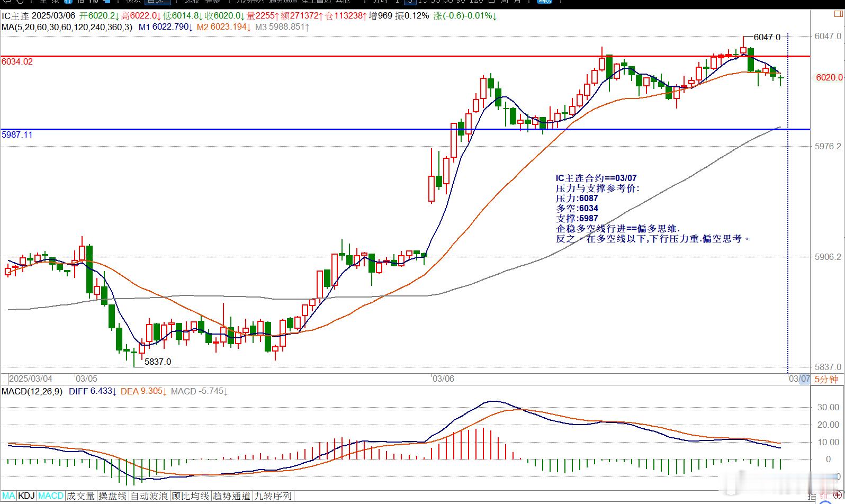Image resolution: width=845 pixels, height=504 pixels.
Task: Click the circled plus icon at bottom right
Action: [x=838, y=496]
